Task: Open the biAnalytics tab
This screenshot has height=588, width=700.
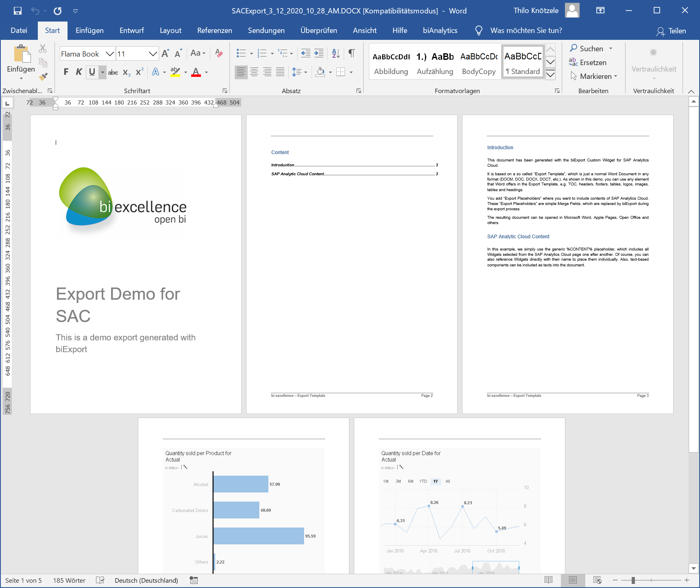Action: 440,30
